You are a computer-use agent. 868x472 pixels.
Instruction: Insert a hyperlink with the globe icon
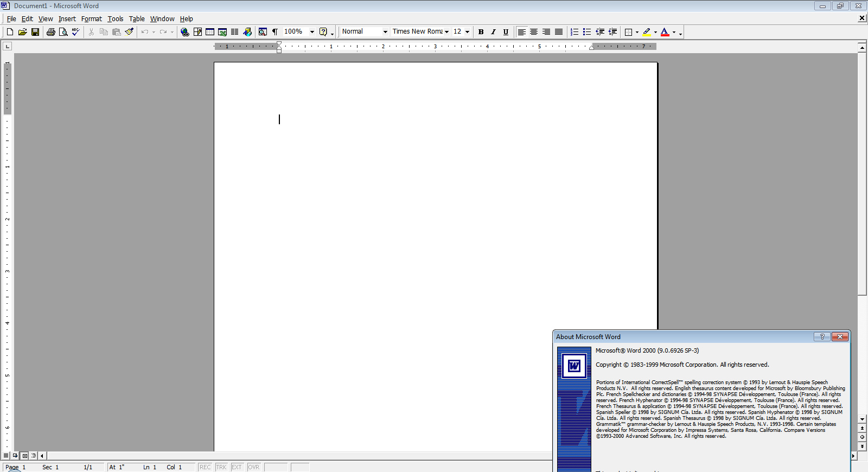coord(185,32)
